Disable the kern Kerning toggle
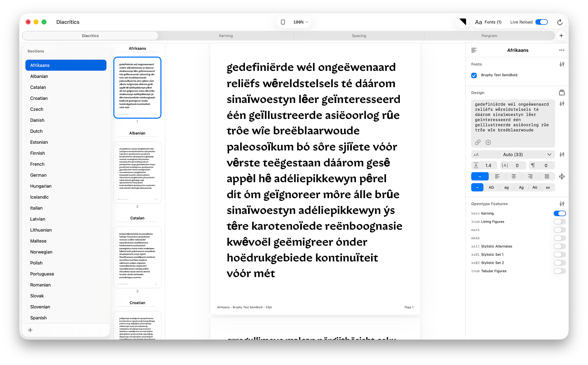 (x=560, y=213)
